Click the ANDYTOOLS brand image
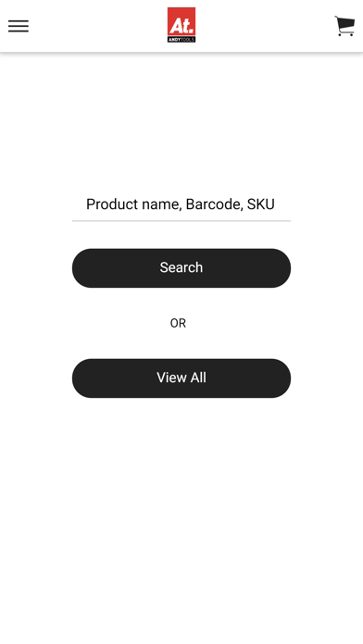Image resolution: width=363 pixels, height=644 pixels. point(181,25)
